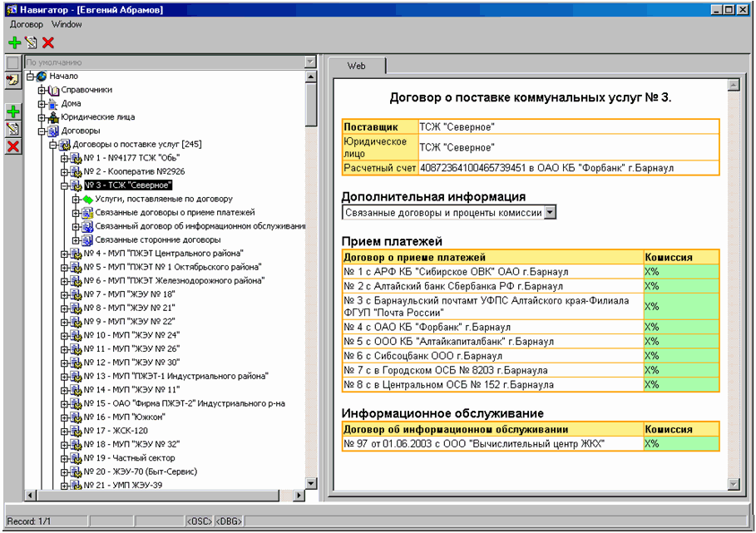Click the people icon beside Юридические лица
The image size is (756, 533).
54,117
